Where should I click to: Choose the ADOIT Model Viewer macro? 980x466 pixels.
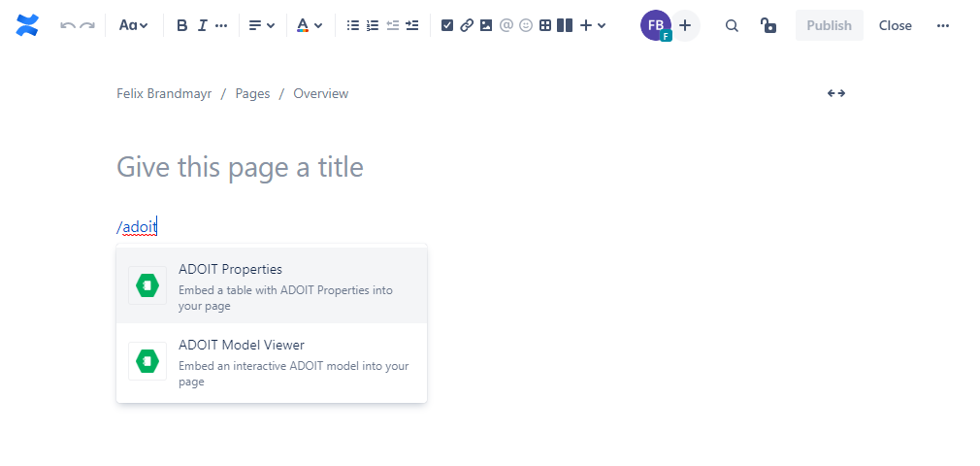point(272,361)
